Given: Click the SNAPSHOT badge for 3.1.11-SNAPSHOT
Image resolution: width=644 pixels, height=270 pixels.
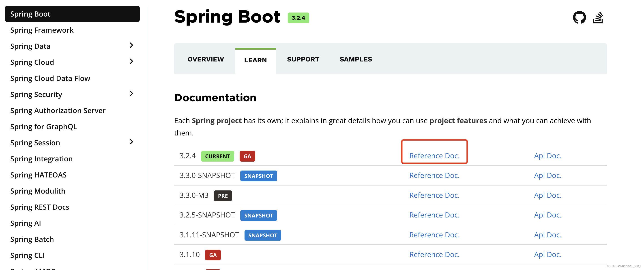Looking at the screenshot, I should [262, 235].
